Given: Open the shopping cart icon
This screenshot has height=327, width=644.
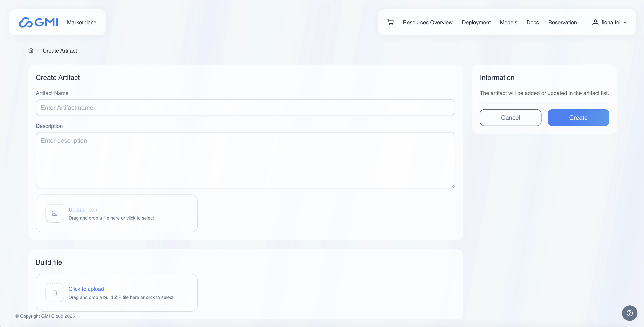Looking at the screenshot, I should 390,23.
